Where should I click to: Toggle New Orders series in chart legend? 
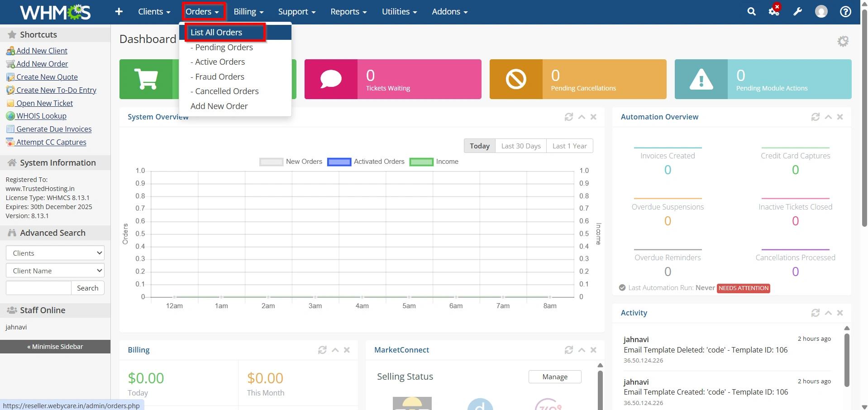click(x=291, y=162)
